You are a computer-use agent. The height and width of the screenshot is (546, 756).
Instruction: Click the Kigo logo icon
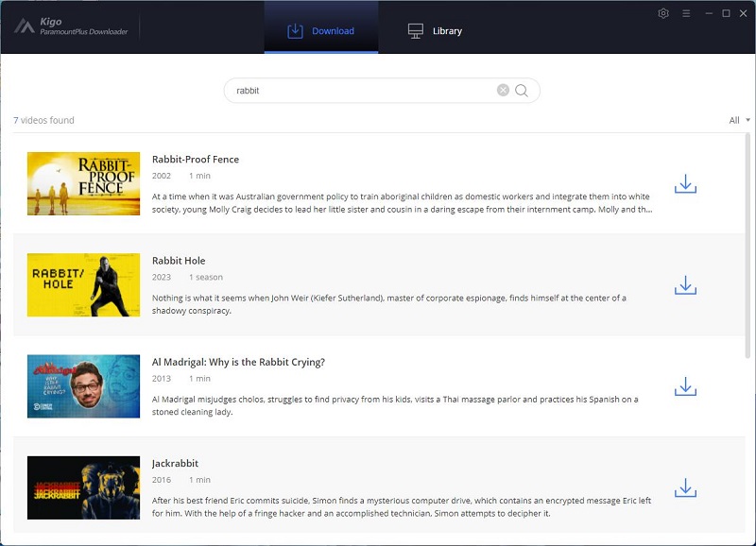25,26
